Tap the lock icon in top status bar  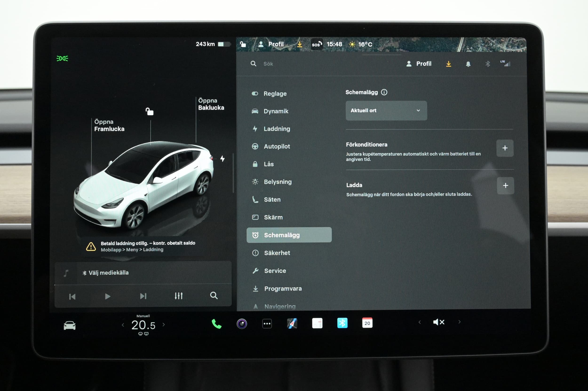(243, 44)
